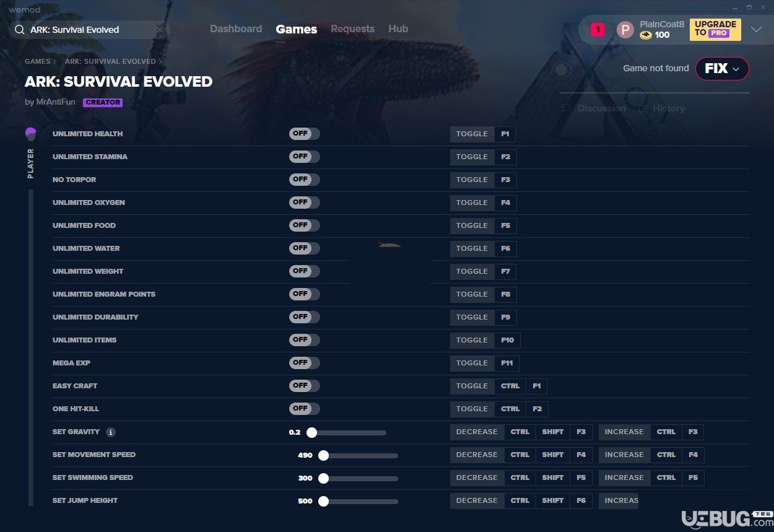This screenshot has height=532, width=774.
Task: Click the Jump Height value 500
Action: (305, 501)
